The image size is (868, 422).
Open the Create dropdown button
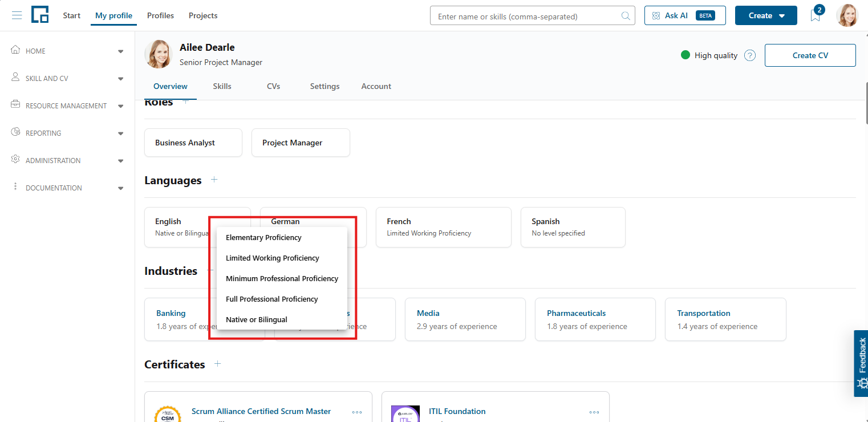point(766,15)
